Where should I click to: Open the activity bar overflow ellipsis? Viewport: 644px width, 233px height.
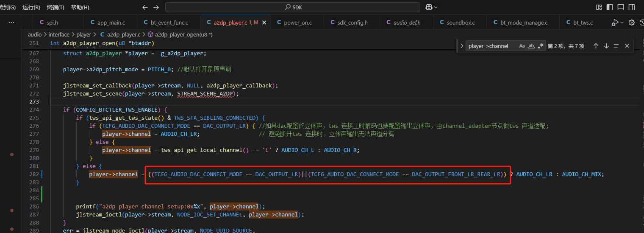[11, 22]
